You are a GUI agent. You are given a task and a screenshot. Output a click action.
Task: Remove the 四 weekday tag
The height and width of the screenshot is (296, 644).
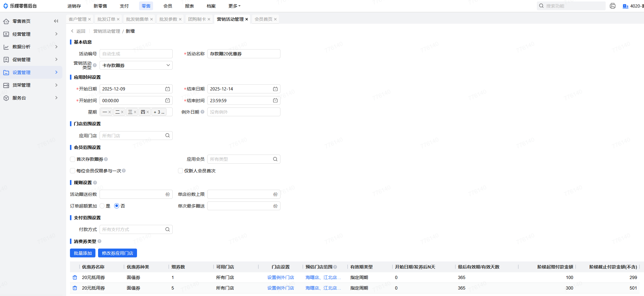pos(148,112)
